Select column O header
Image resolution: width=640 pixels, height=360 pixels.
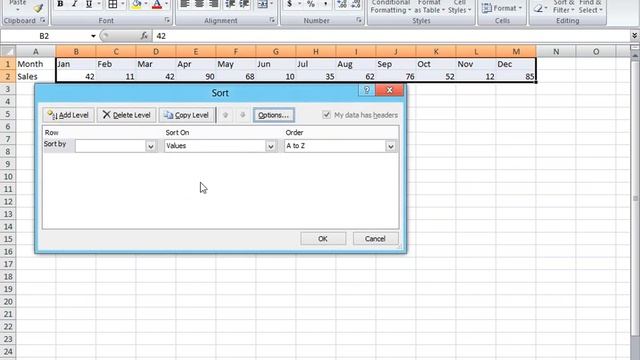coord(596,51)
